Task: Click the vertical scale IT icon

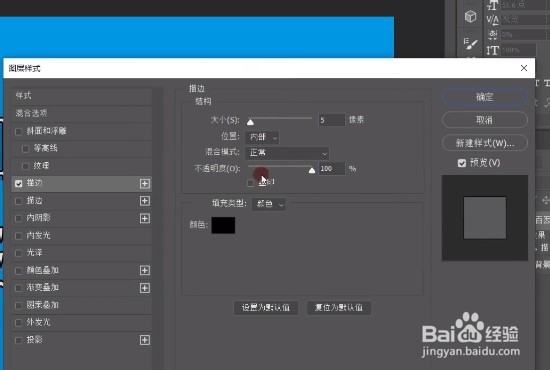Action: click(x=492, y=51)
